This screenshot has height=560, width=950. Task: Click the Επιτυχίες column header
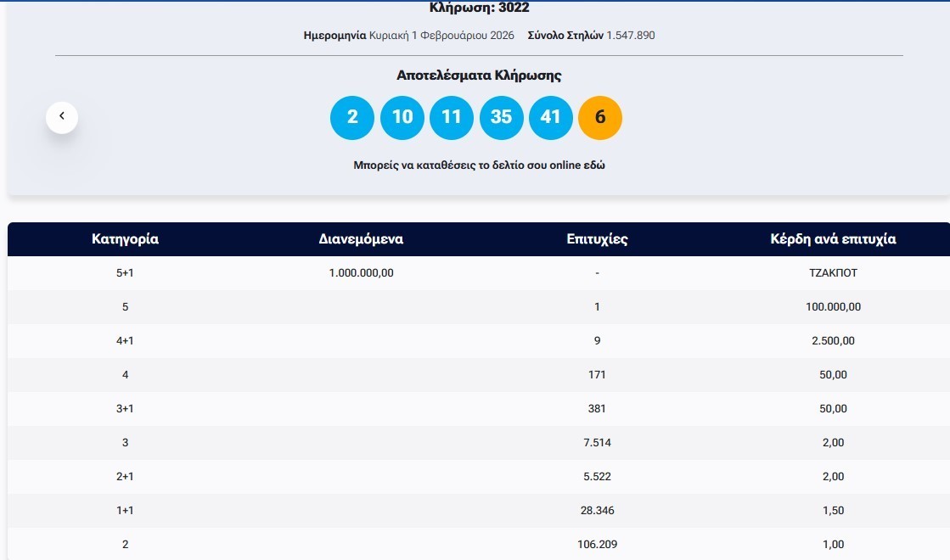(x=597, y=239)
